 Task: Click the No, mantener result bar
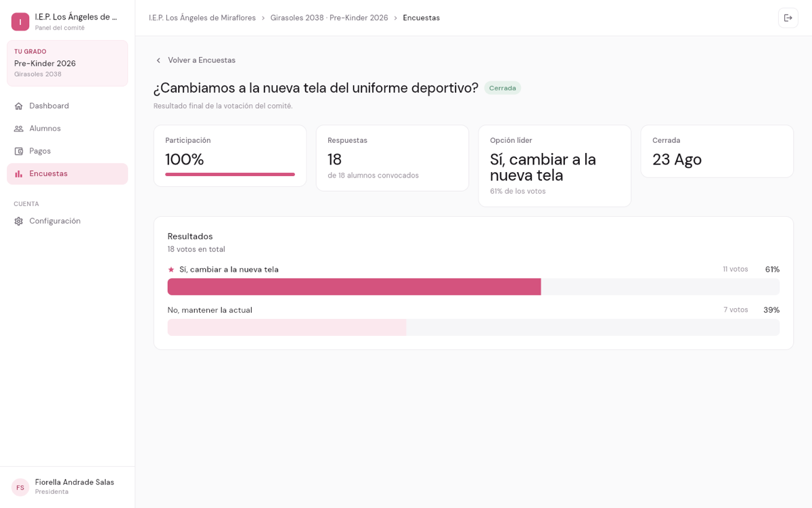pos(474,327)
